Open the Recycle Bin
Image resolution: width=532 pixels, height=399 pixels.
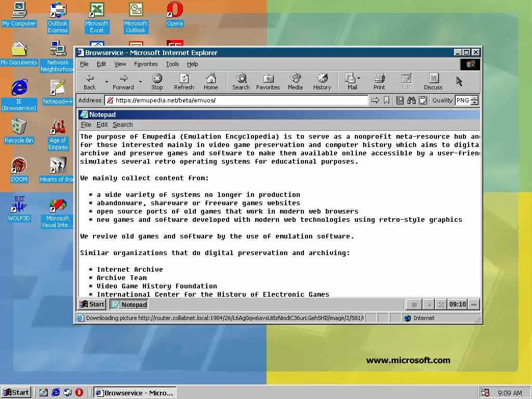(x=19, y=131)
